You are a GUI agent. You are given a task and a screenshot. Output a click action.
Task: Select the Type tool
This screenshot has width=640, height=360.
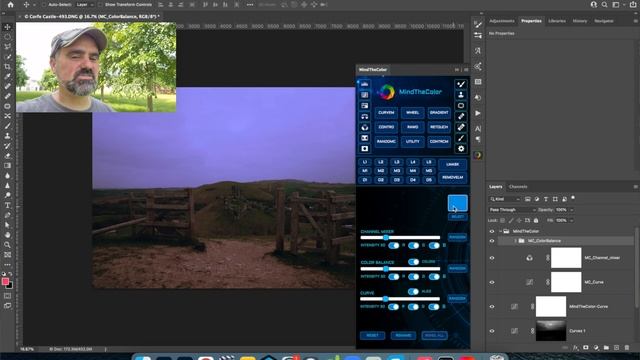(x=7, y=205)
